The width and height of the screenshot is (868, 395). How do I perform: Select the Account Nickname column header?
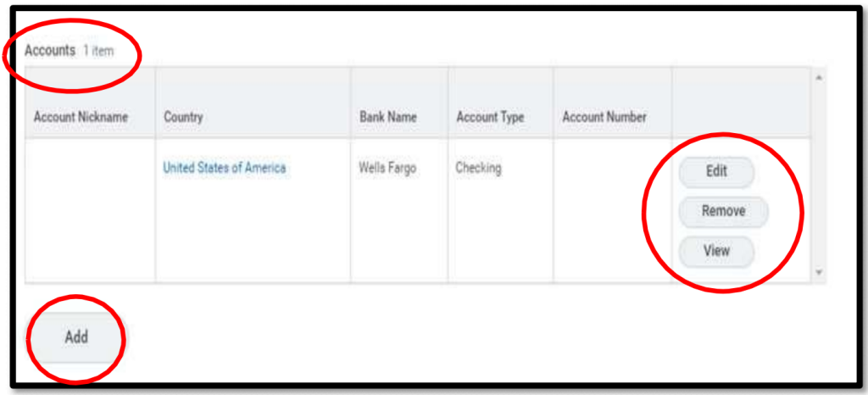click(x=81, y=117)
